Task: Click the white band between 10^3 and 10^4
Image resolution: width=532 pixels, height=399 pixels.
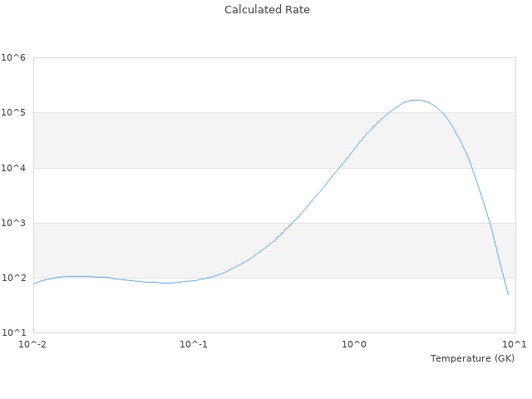Action: [166, 195]
